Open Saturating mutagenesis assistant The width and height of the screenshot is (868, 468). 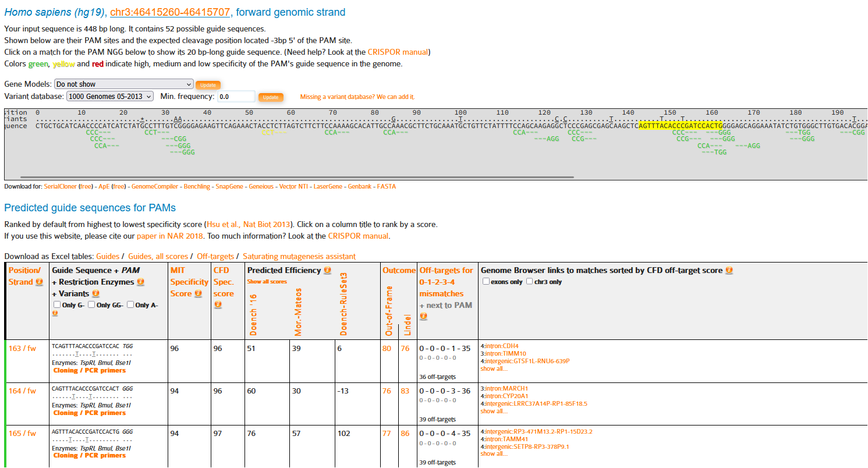[x=299, y=256]
